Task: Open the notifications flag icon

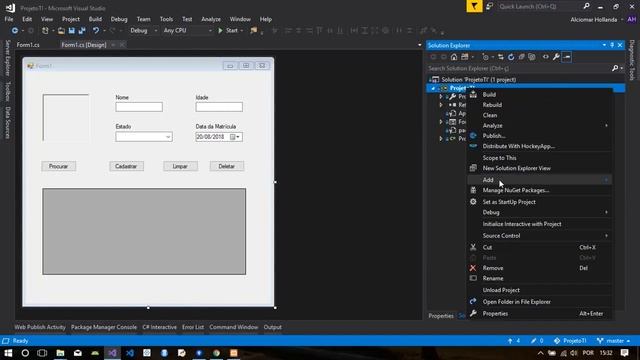Action: tap(474, 6)
